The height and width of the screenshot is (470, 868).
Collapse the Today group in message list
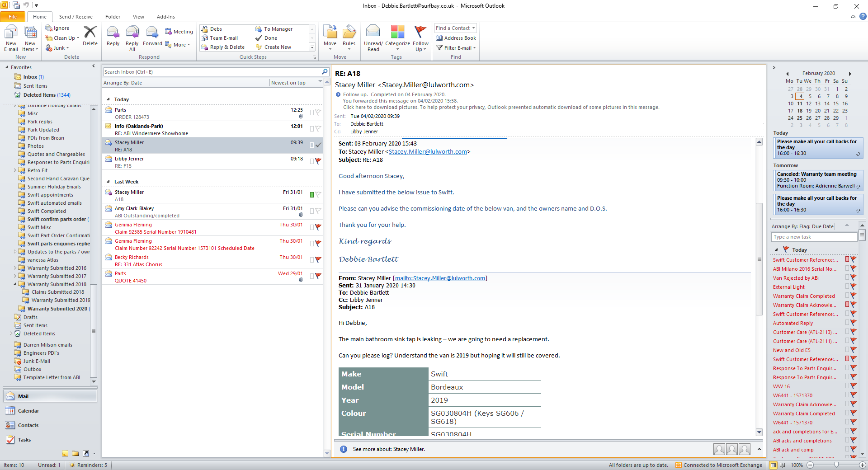[108, 99]
